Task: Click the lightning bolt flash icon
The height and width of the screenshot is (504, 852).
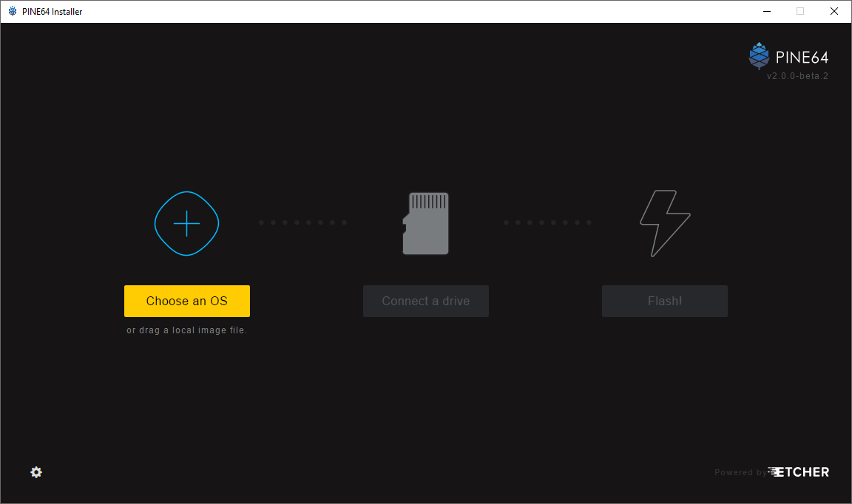Action: 665,223
